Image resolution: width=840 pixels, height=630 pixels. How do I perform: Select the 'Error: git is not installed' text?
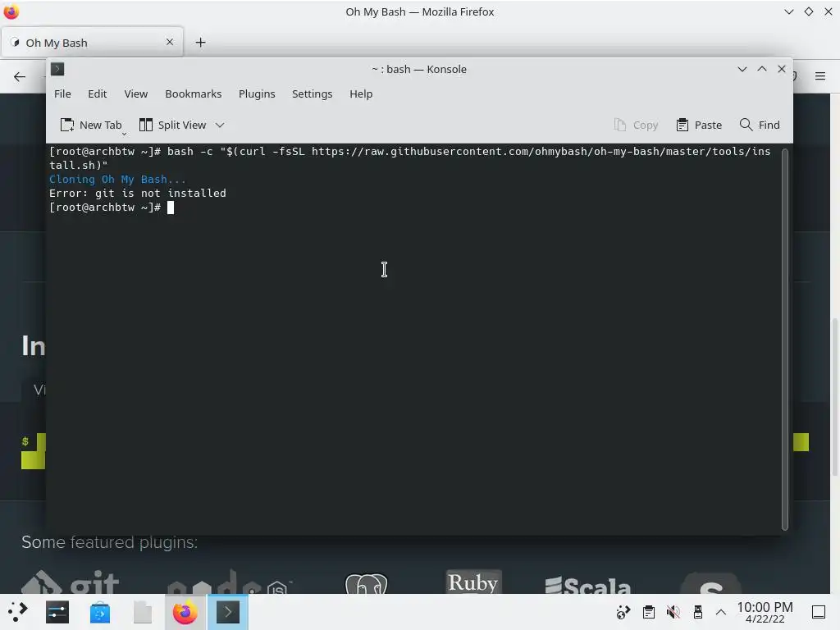[138, 194]
